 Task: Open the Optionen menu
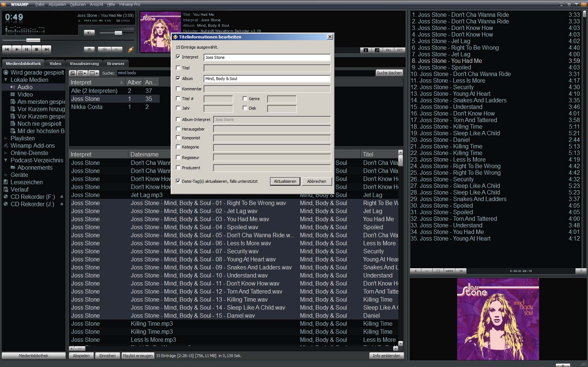pyautogui.click(x=77, y=4)
